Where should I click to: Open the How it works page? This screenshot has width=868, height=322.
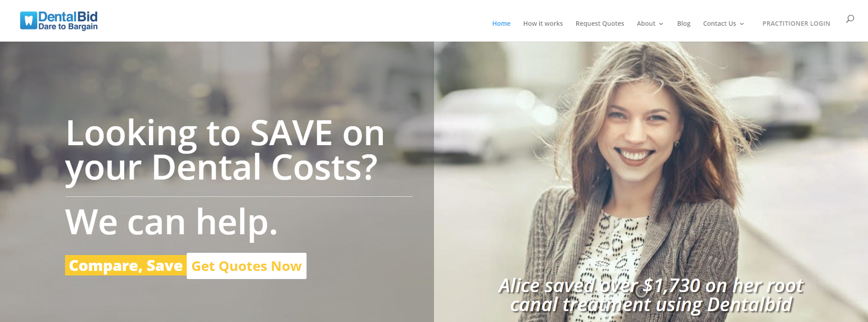coord(543,24)
